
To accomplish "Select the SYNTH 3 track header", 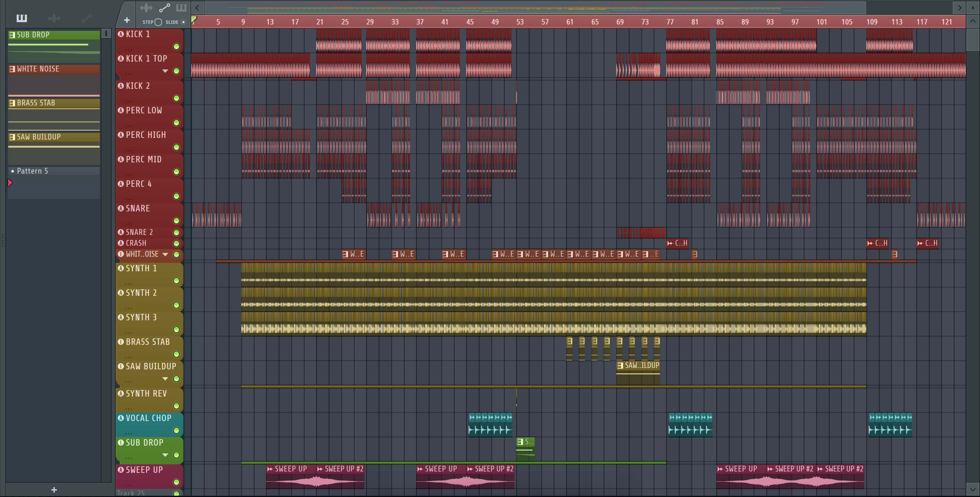I will tap(149, 323).
